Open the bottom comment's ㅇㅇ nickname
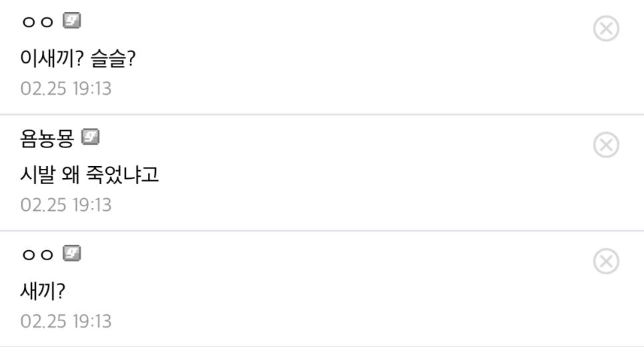The image size is (644, 347). pyautogui.click(x=37, y=254)
